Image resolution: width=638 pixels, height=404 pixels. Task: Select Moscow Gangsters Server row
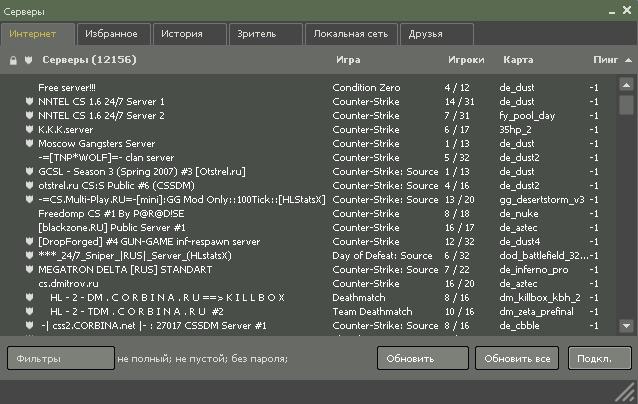(x=309, y=143)
